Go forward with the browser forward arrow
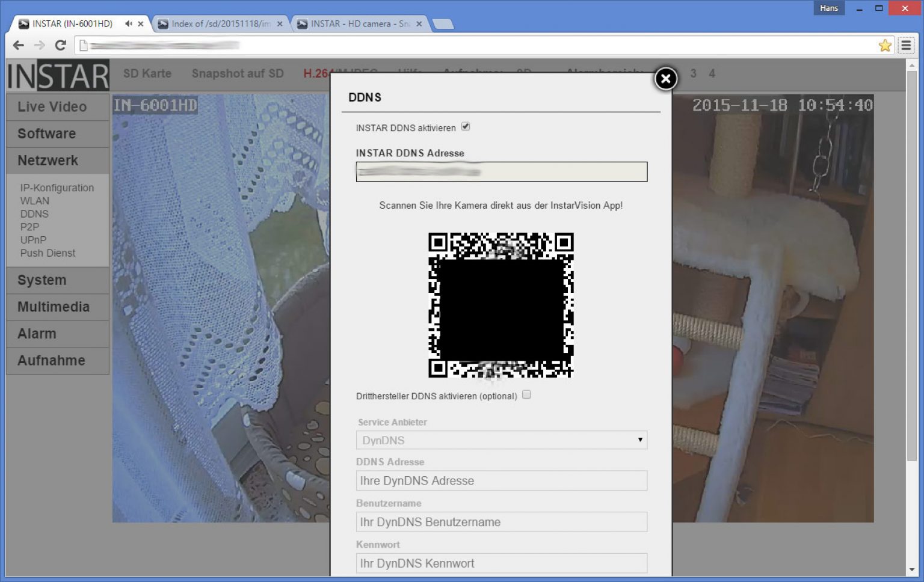924x582 pixels. click(x=40, y=45)
